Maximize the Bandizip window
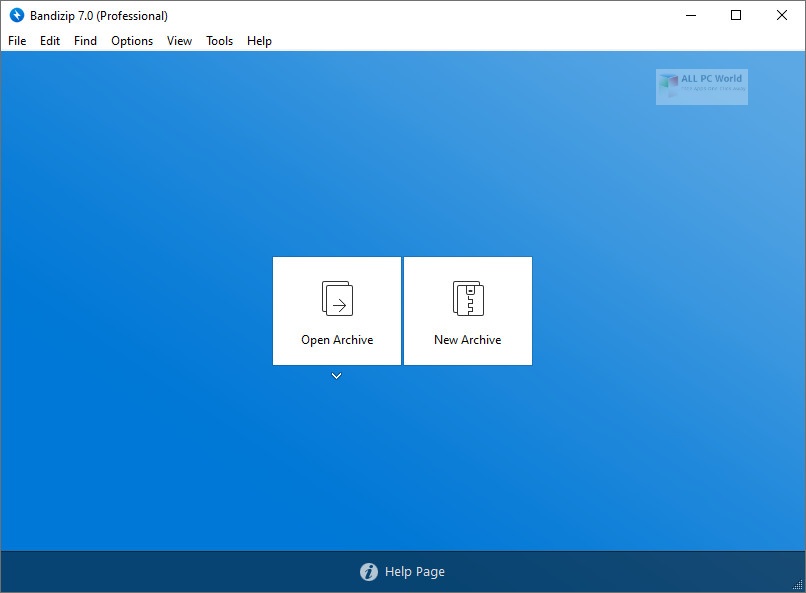This screenshot has height=593, width=806. [x=736, y=15]
